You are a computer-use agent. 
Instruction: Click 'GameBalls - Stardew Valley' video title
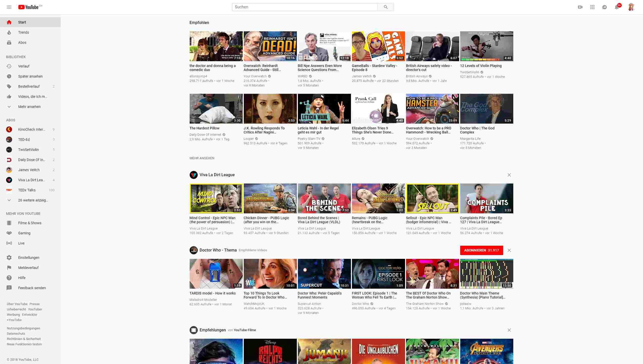point(374,68)
